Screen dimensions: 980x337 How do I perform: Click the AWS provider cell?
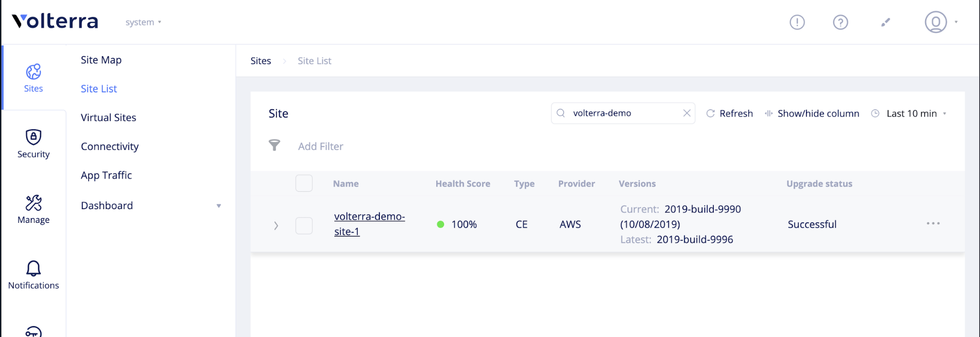(x=570, y=224)
